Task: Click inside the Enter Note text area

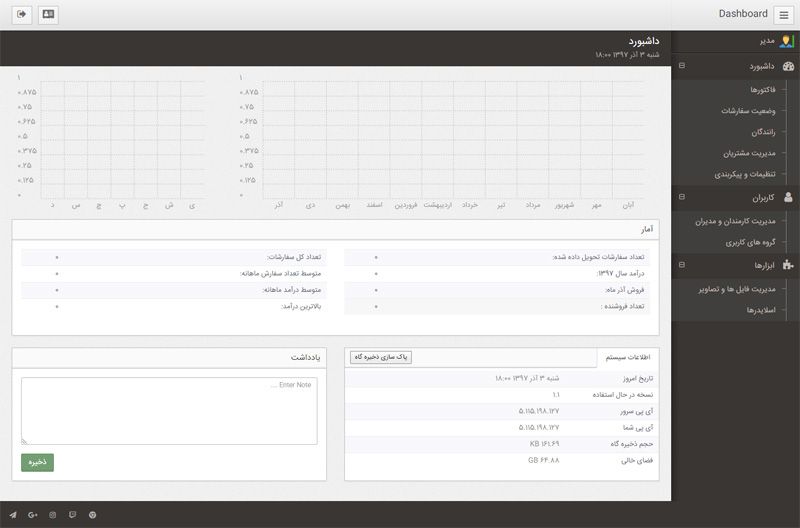Action: pos(169,411)
